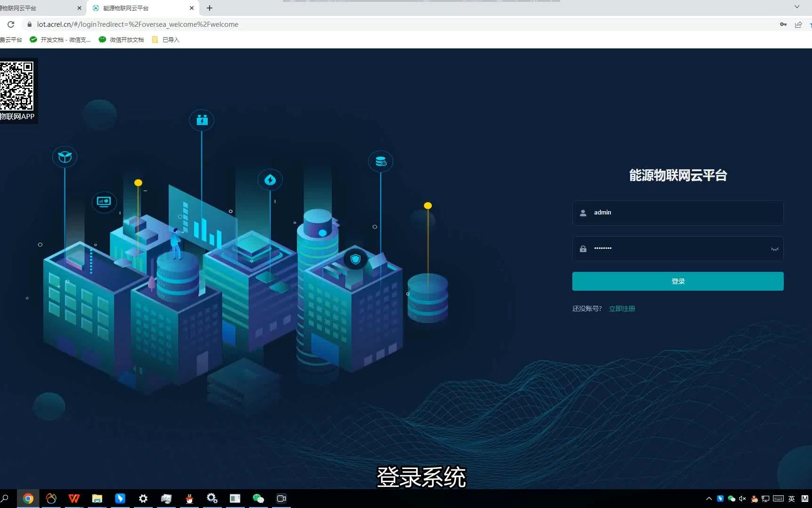Open WeChat from the taskbar

258,498
